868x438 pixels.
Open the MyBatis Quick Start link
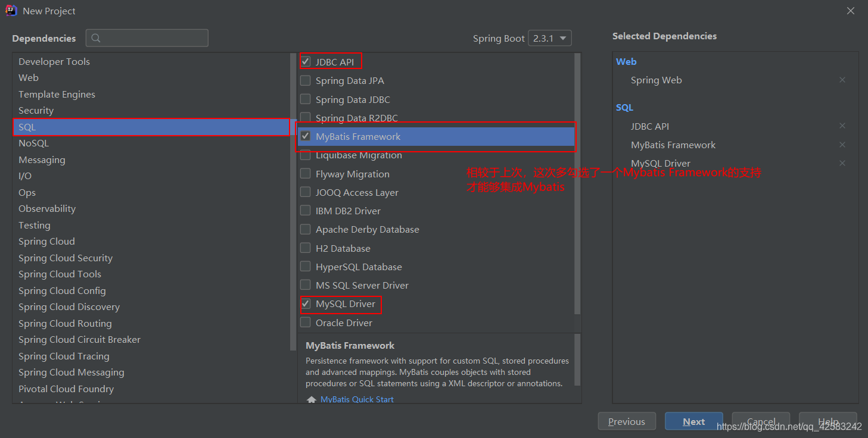coord(357,399)
